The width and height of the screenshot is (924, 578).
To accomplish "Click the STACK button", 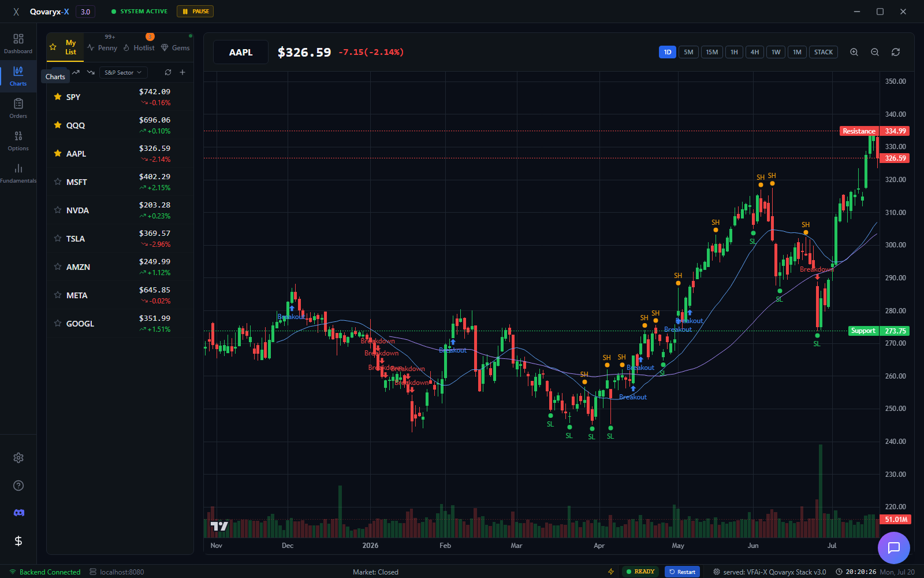I will 824,52.
